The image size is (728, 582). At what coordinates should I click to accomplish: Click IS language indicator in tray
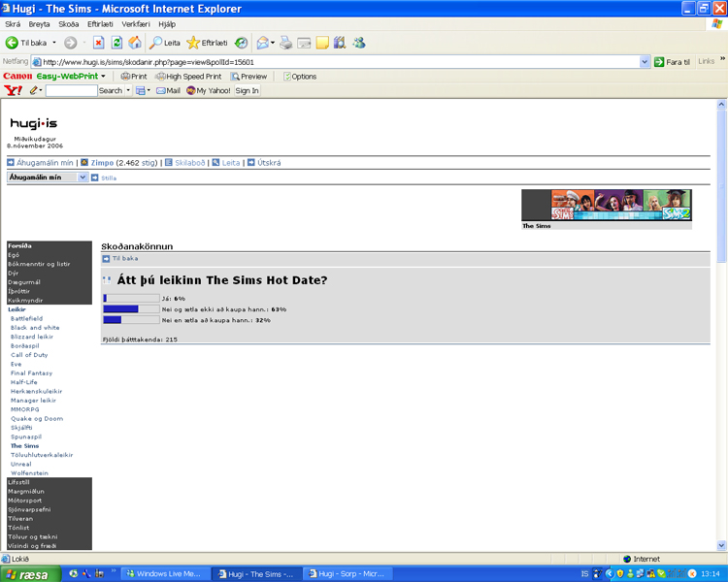(x=584, y=574)
